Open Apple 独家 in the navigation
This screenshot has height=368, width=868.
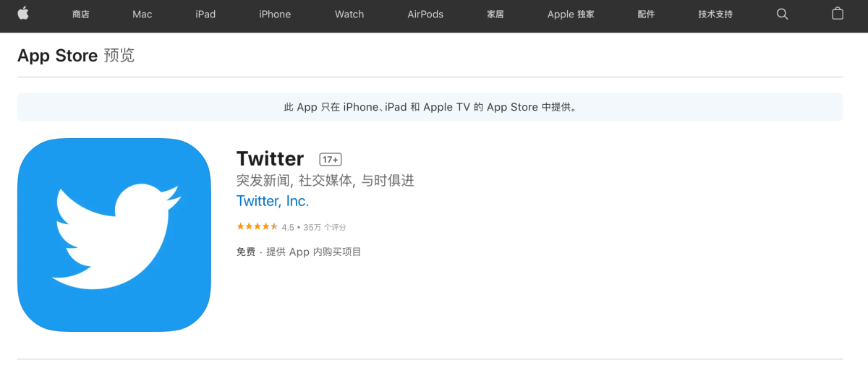[x=571, y=14]
